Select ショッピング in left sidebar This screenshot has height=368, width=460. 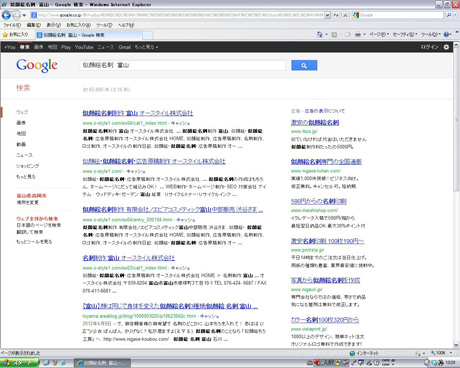(28, 166)
